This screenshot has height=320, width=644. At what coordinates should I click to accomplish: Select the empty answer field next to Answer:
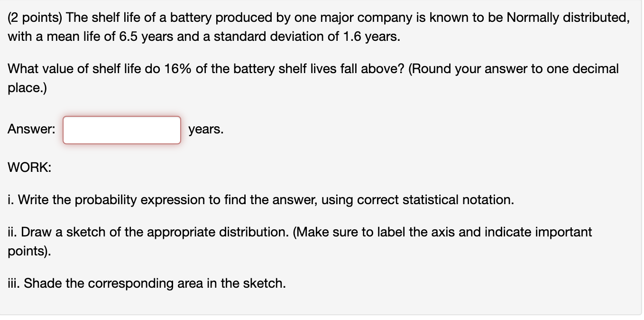coord(121,130)
